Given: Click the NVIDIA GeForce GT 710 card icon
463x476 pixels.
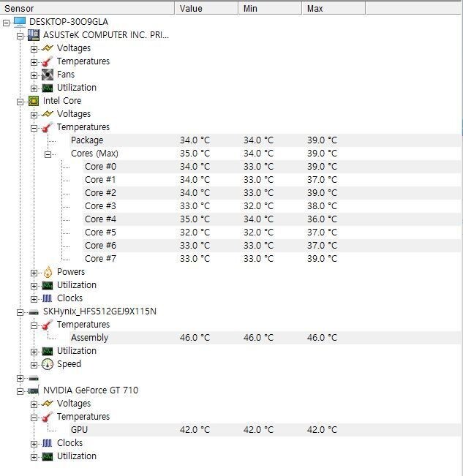Looking at the screenshot, I should [x=34, y=390].
